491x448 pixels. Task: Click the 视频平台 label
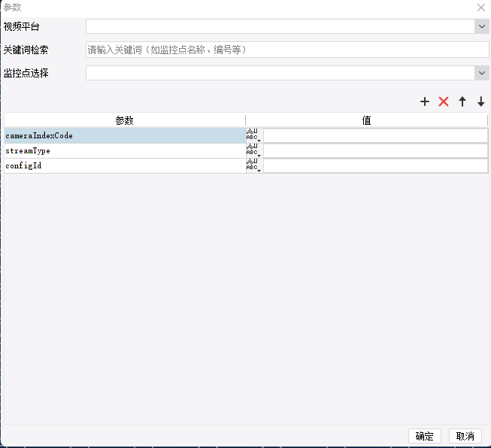[x=21, y=26]
